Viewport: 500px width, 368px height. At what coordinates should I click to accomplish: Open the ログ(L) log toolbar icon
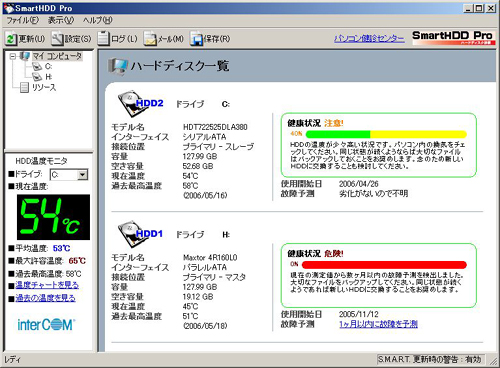pyautogui.click(x=103, y=39)
